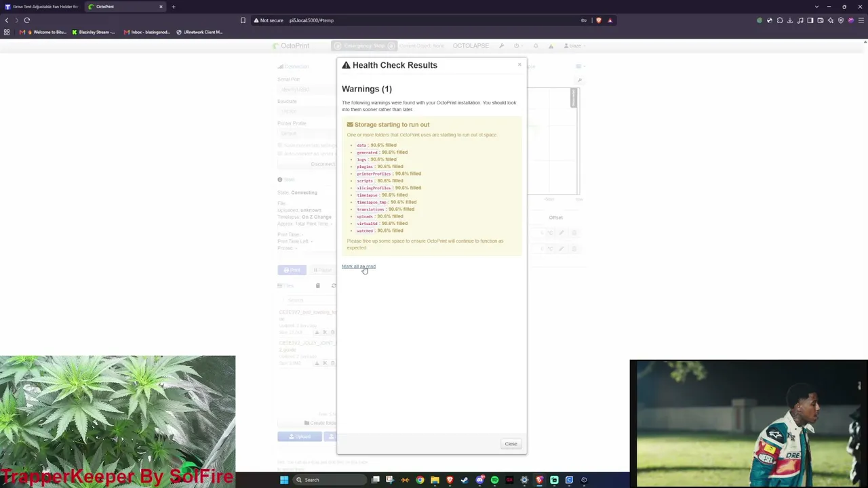Dismiss dialog using the X icon
Viewport: 868px width, 488px height.
[519, 65]
